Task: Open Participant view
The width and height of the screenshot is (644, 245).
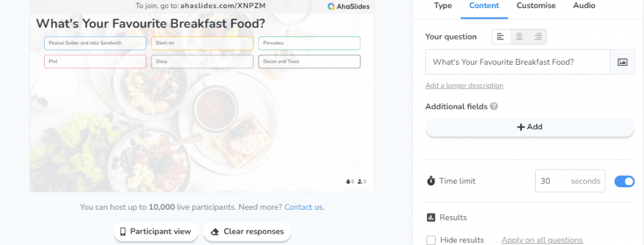Action: [156, 231]
